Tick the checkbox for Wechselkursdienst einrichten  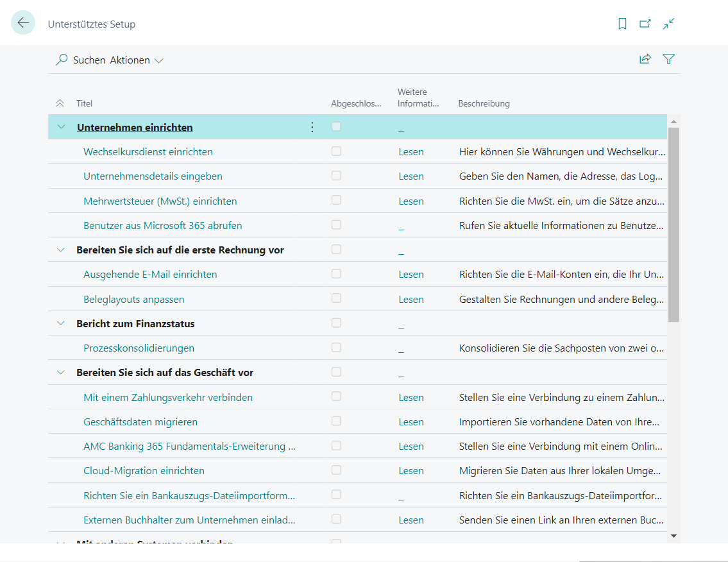[x=336, y=151]
